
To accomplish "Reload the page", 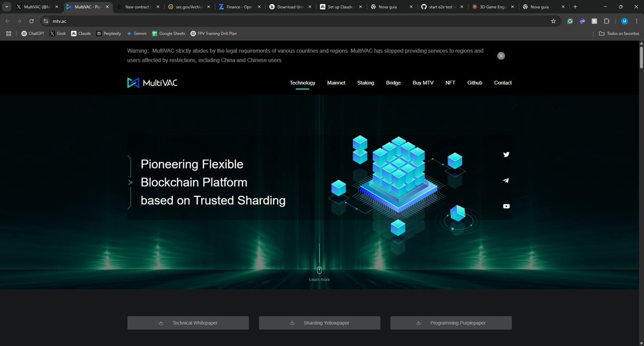I will pyautogui.click(x=32, y=21).
